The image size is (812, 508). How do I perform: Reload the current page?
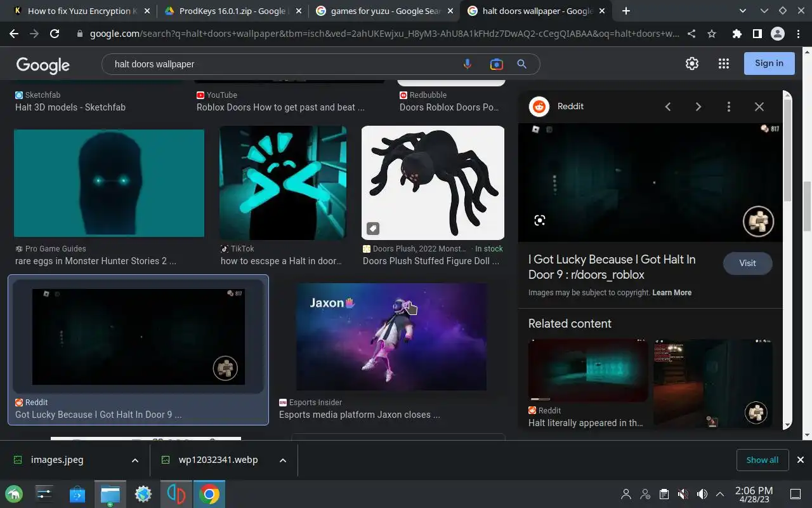(55, 34)
